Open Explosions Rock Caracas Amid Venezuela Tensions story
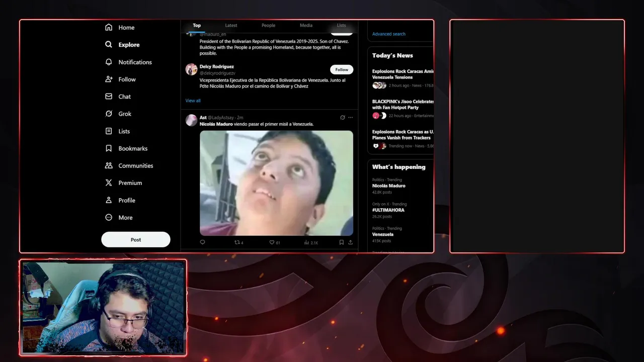 pyautogui.click(x=403, y=74)
